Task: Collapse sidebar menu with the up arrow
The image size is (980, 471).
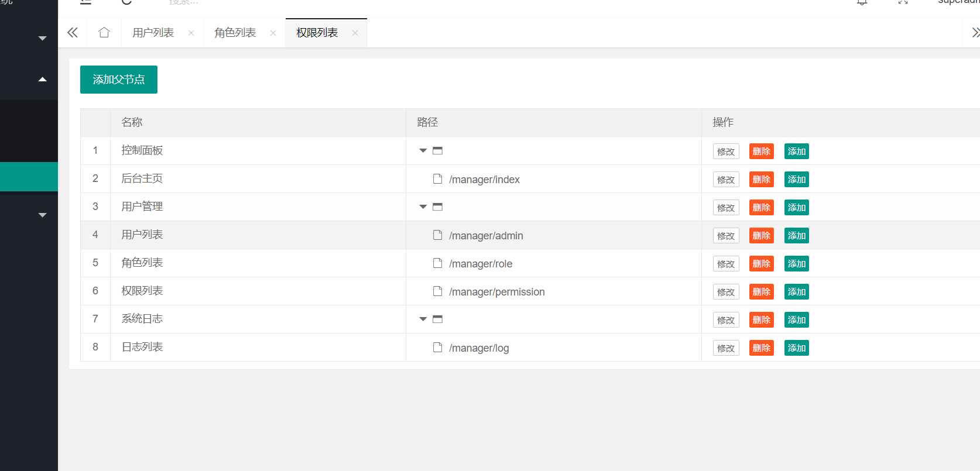Action: (42, 80)
